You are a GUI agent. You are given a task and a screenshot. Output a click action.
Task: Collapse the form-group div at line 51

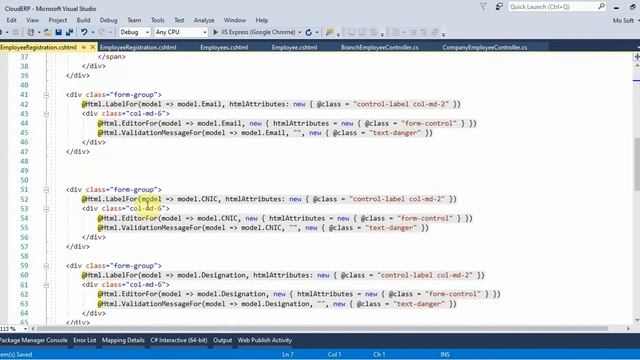(x=46, y=190)
